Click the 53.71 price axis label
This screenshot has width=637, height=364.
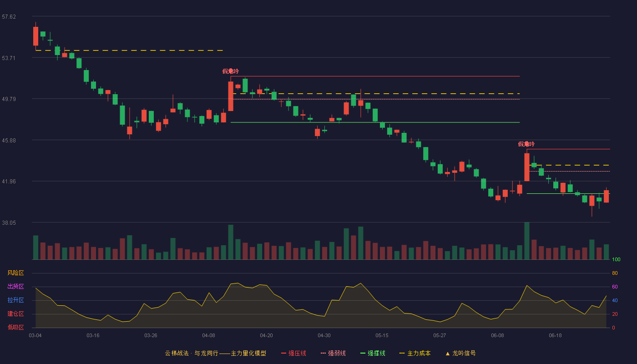click(9, 58)
